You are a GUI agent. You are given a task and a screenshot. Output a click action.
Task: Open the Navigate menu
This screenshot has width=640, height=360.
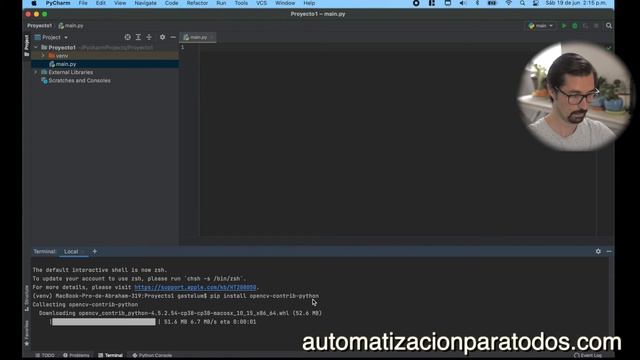pyautogui.click(x=146, y=3)
